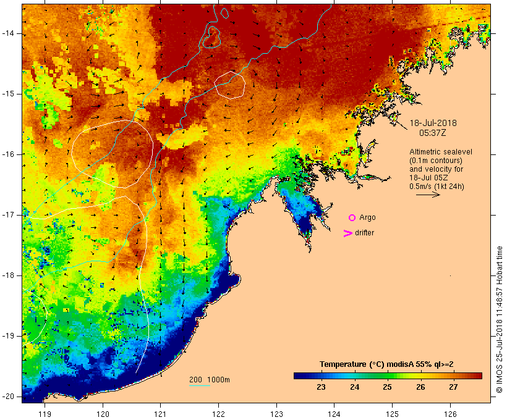The width and height of the screenshot is (507, 420).
Task: Click the time text "05:37Z"
Action: tap(432, 133)
